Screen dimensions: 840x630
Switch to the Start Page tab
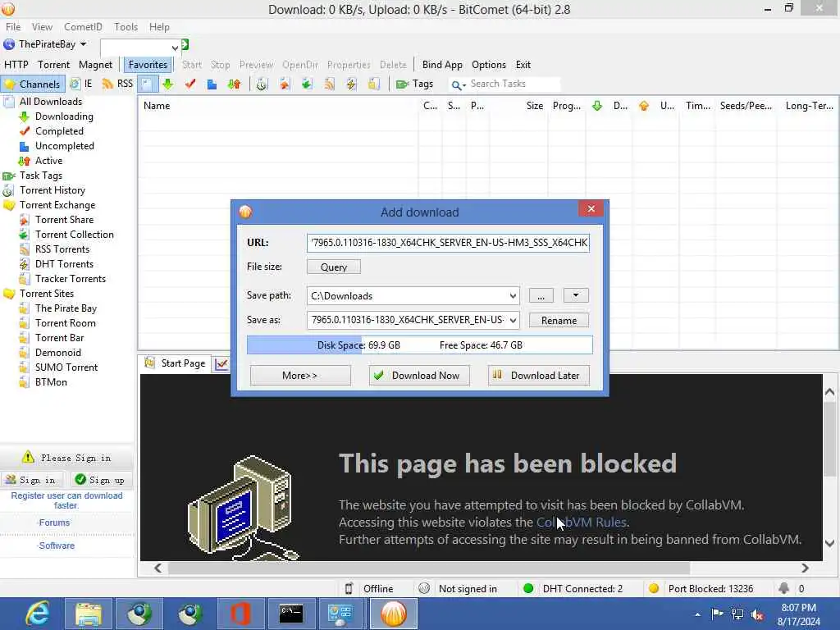(x=176, y=363)
